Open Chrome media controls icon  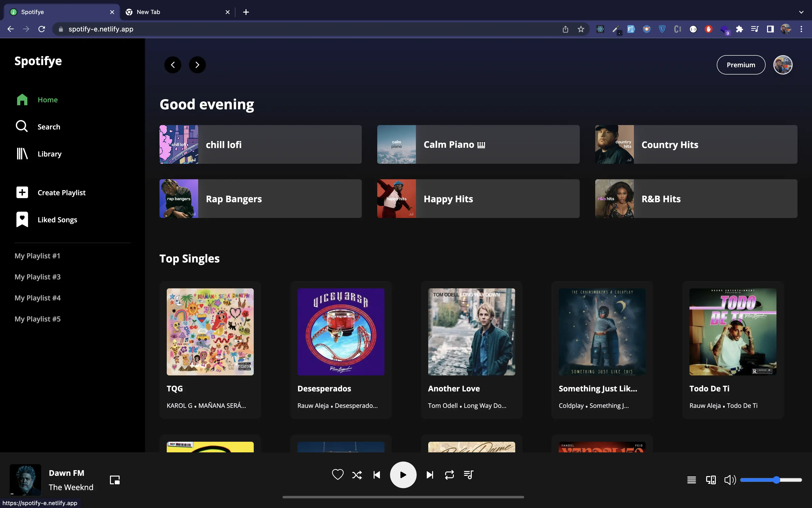pyautogui.click(x=755, y=29)
